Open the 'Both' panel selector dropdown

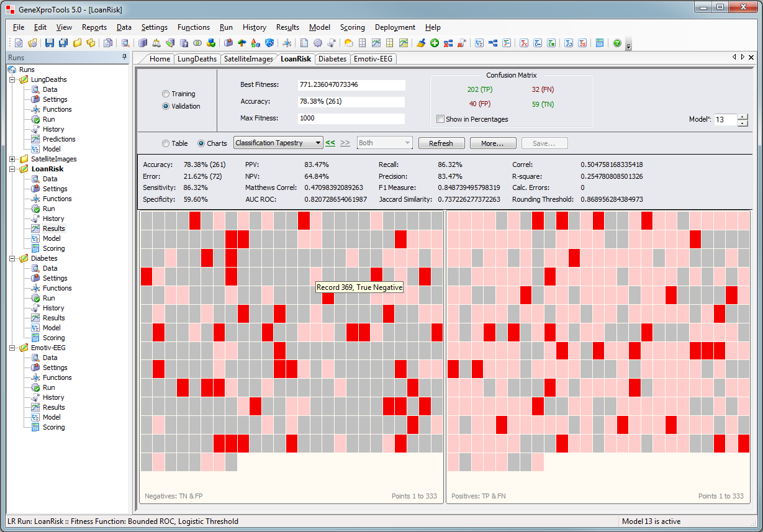pyautogui.click(x=407, y=143)
